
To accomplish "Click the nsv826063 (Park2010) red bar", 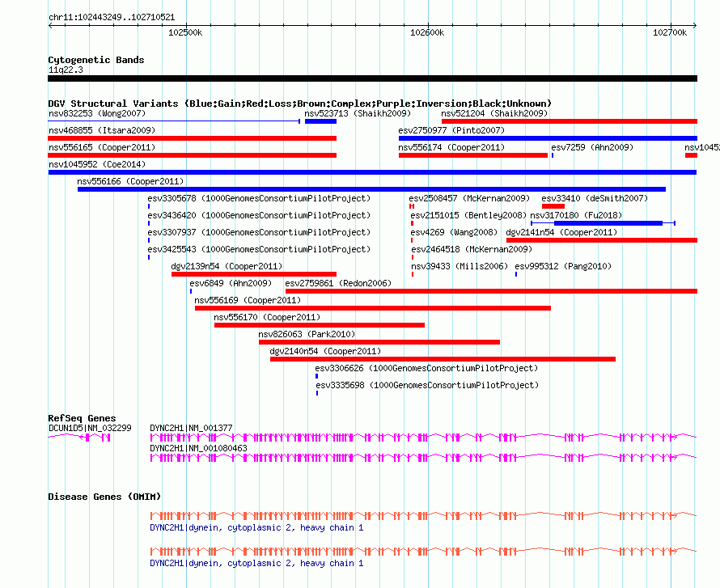I will pos(379,342).
